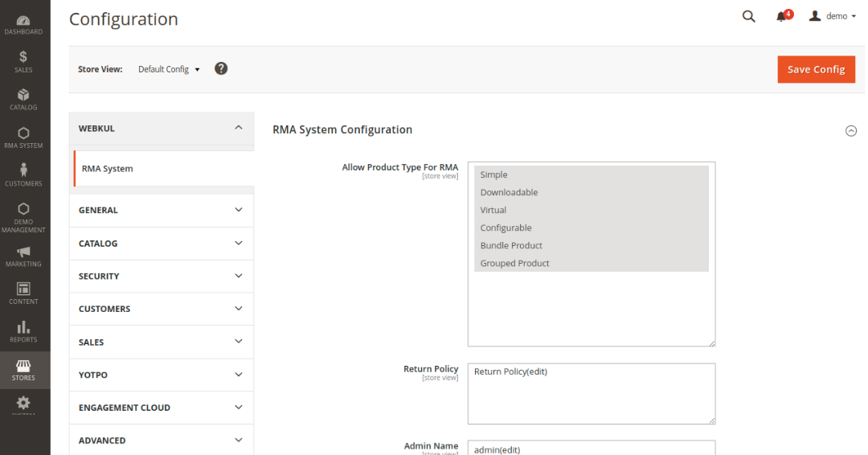868x455 pixels.
Task: Open the Demo Management hexagon icon
Action: coord(23,209)
